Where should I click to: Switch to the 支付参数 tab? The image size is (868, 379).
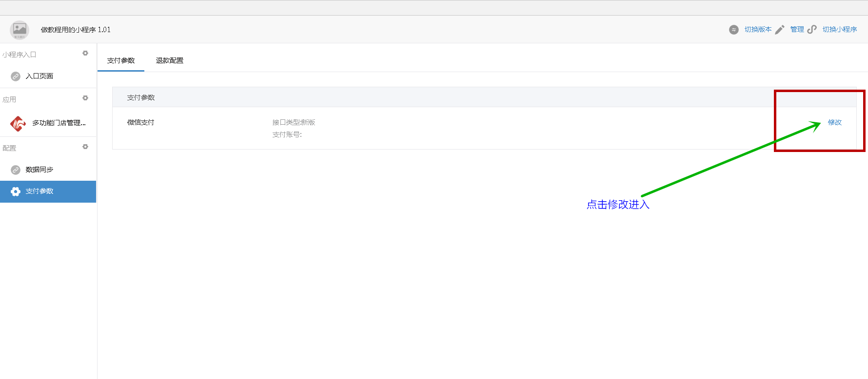pyautogui.click(x=121, y=61)
